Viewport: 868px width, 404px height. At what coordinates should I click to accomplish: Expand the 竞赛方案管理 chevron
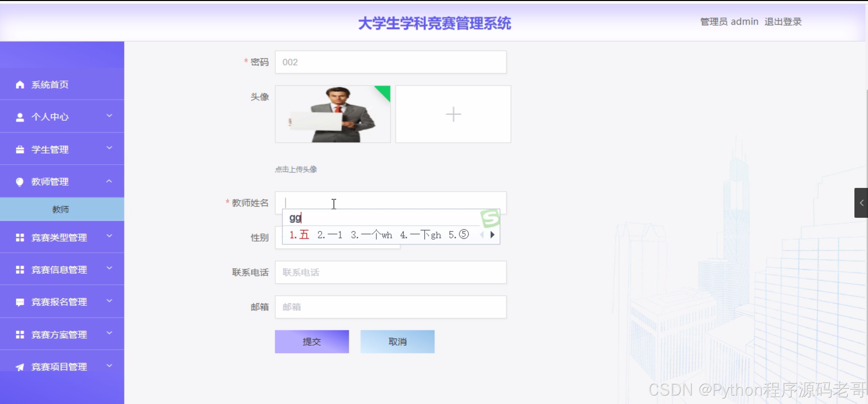point(109,333)
